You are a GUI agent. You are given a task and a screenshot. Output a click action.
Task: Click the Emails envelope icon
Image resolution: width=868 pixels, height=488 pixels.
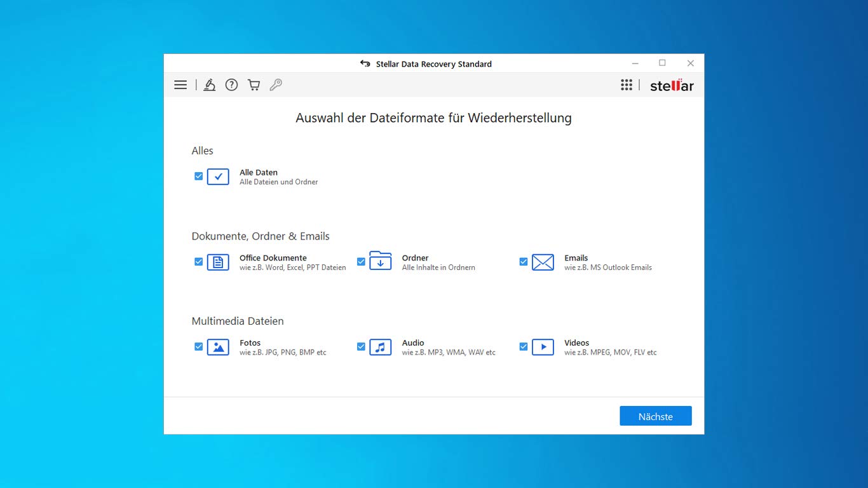543,262
